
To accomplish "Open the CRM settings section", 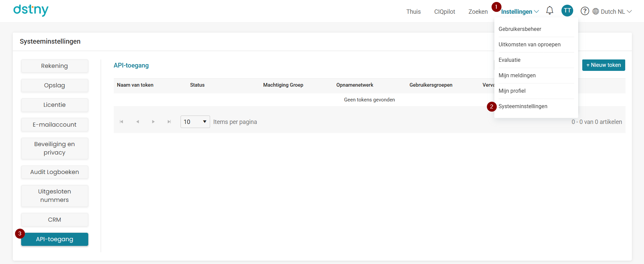I will click(x=55, y=220).
